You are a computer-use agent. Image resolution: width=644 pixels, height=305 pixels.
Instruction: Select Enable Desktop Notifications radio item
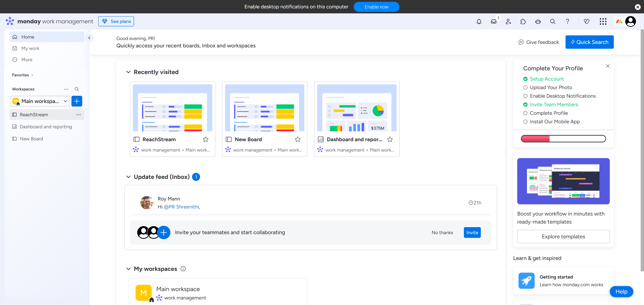(x=525, y=96)
